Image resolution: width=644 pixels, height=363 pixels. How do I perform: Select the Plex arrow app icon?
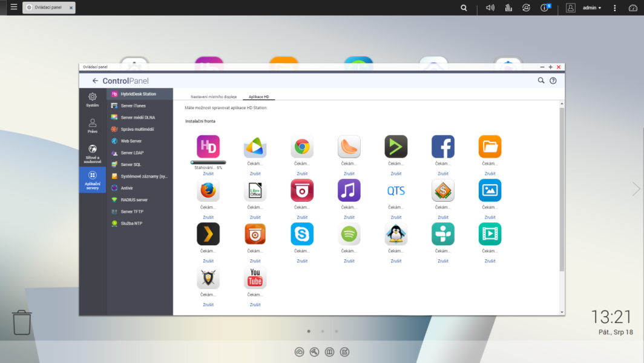tap(208, 234)
